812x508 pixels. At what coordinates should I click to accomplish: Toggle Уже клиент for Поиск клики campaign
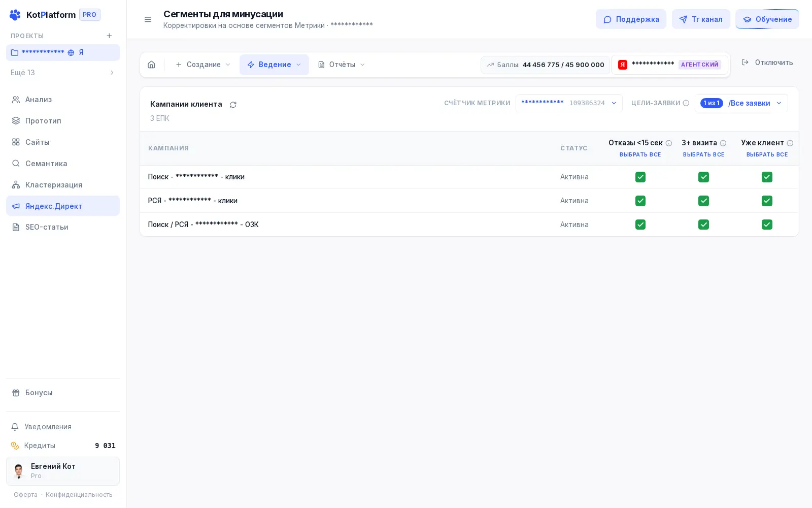(x=767, y=177)
